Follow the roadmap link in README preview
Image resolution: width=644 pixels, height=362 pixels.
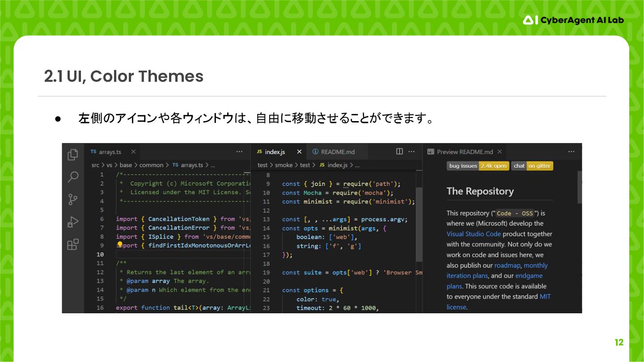(x=507, y=265)
